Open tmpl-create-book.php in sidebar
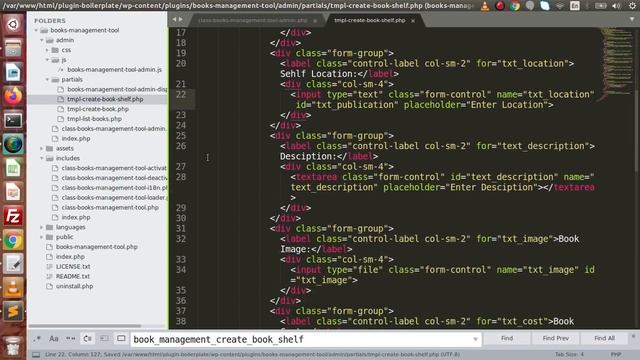Screen dimensions: 640x360 tap(98, 109)
